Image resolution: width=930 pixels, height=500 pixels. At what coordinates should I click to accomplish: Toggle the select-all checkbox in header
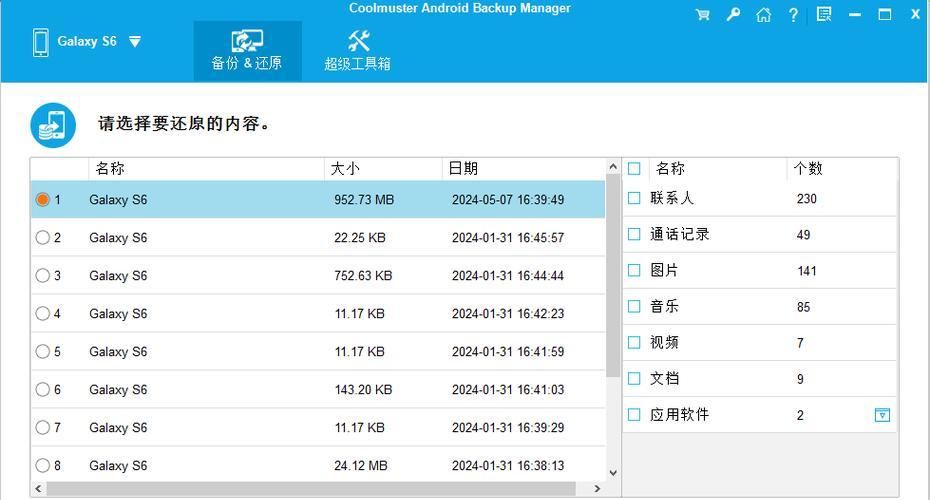pos(634,169)
